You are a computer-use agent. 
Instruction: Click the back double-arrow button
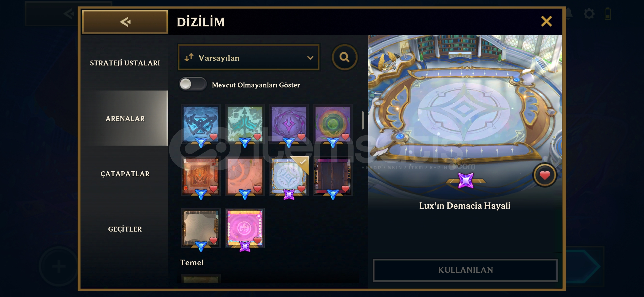click(x=125, y=22)
